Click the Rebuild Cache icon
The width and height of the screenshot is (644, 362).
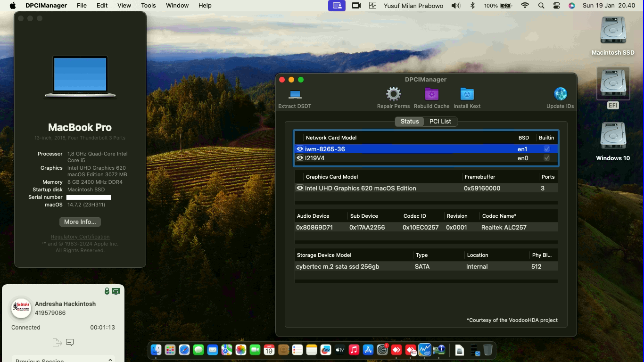[431, 94]
